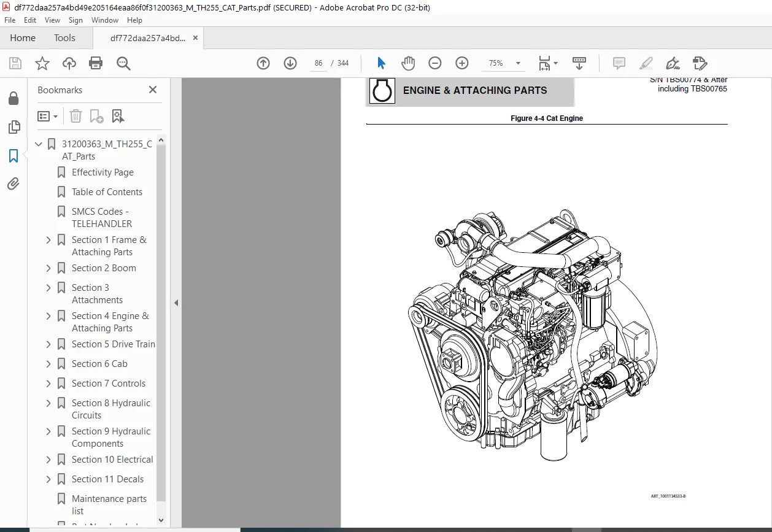Screen dimensions: 772x532
Task: Select the highlight text tool
Action: [646, 63]
